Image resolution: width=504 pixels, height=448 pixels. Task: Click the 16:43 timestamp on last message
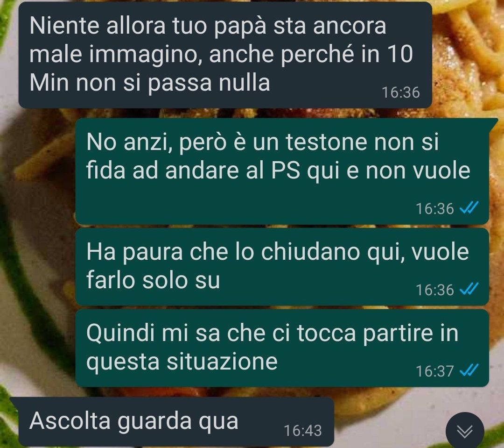click(303, 431)
